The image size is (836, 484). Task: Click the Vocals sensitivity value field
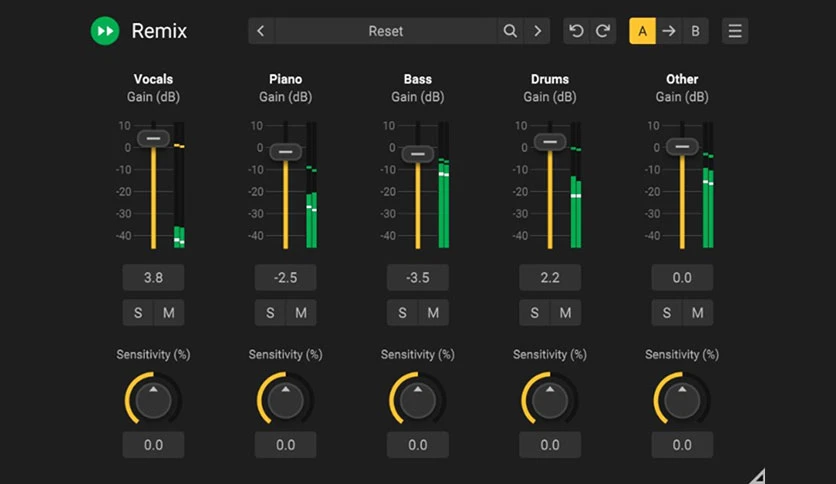[x=154, y=445]
